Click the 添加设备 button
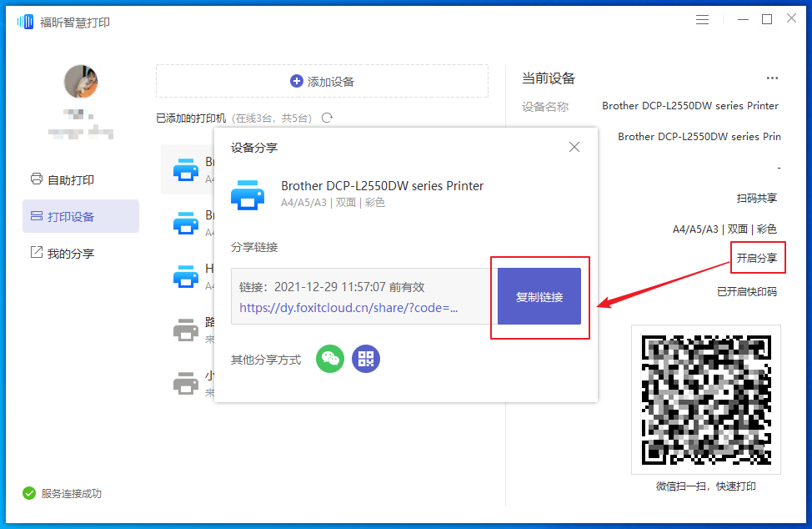The image size is (812, 529). [321, 81]
